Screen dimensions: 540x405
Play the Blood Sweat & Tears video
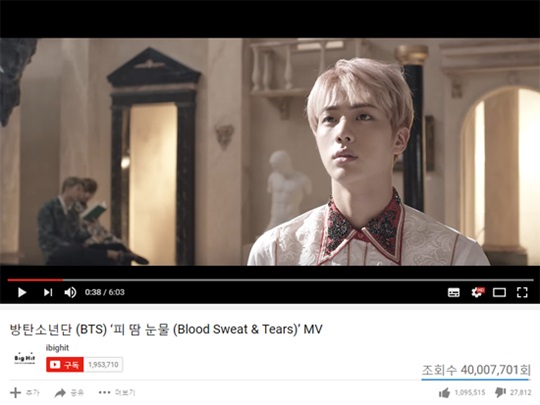22,292
